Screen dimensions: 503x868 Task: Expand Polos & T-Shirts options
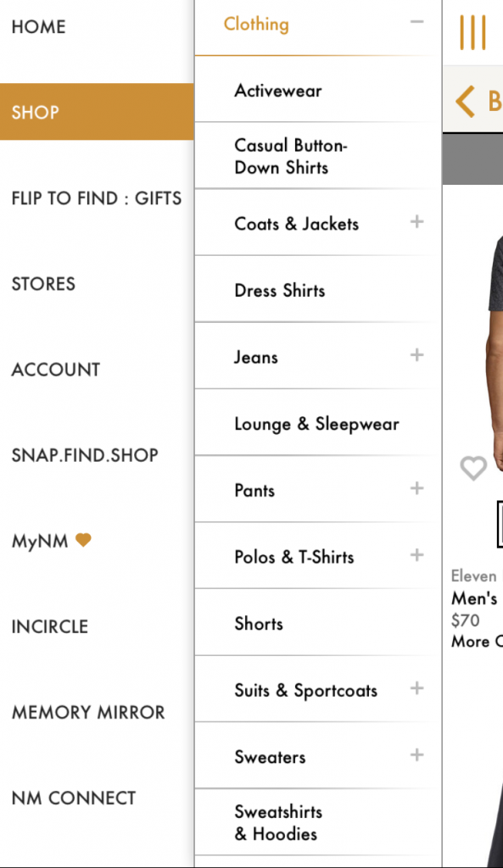pyautogui.click(x=416, y=555)
